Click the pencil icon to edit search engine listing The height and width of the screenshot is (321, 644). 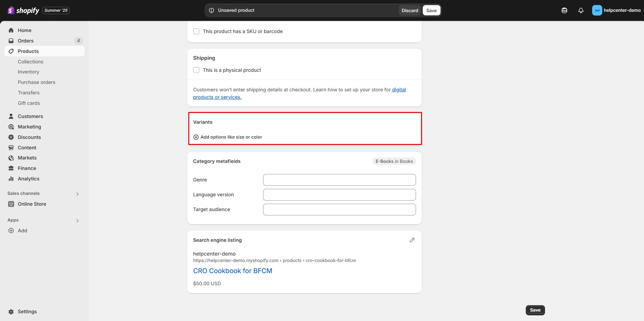click(x=412, y=240)
